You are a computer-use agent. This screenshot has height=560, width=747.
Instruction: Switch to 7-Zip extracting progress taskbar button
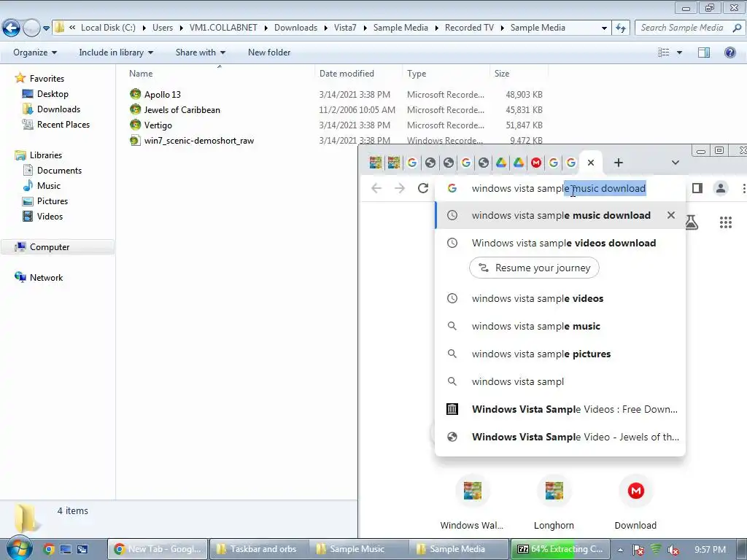point(560,549)
